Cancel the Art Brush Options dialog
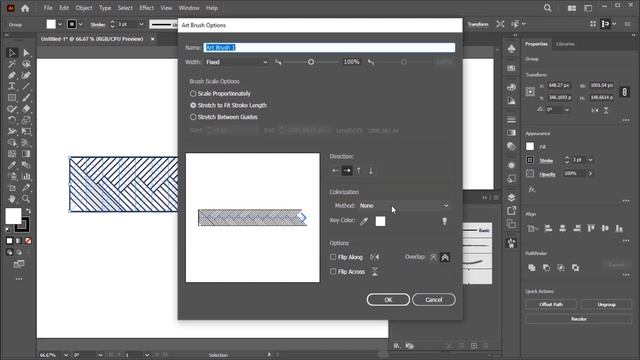The height and width of the screenshot is (360, 640). pos(434,300)
